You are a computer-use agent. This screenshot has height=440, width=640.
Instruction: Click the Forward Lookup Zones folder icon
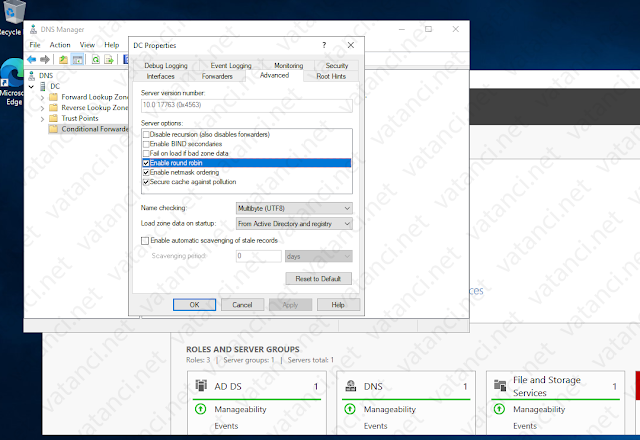coord(53,97)
